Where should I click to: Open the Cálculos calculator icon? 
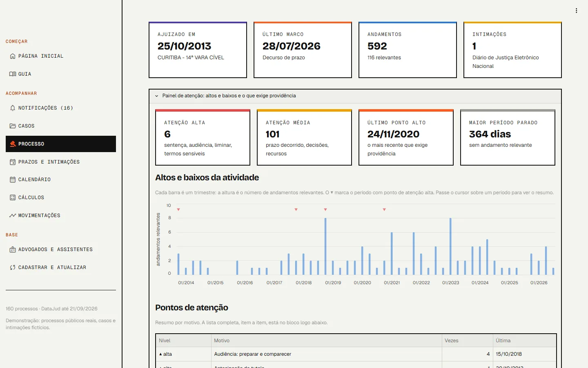coord(13,197)
